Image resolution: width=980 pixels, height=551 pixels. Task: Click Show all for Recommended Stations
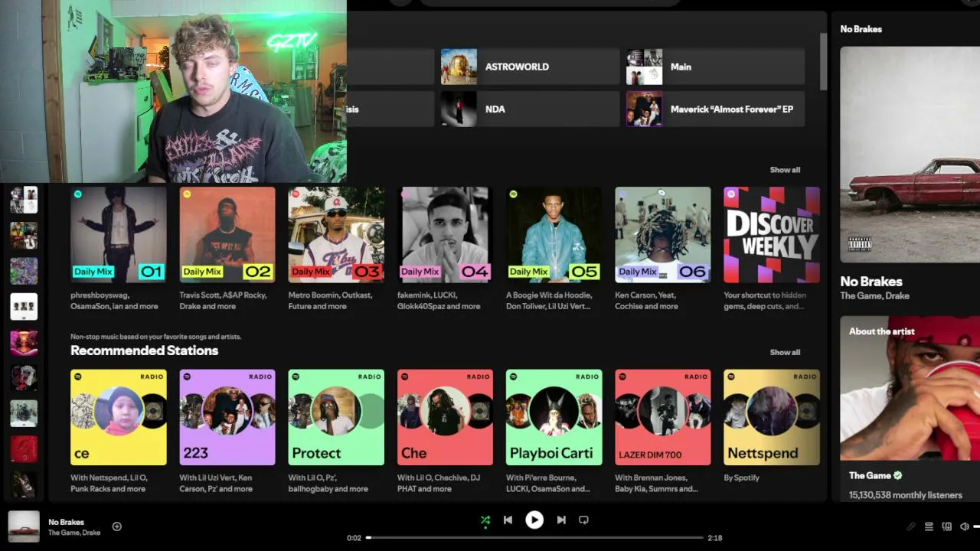point(785,352)
